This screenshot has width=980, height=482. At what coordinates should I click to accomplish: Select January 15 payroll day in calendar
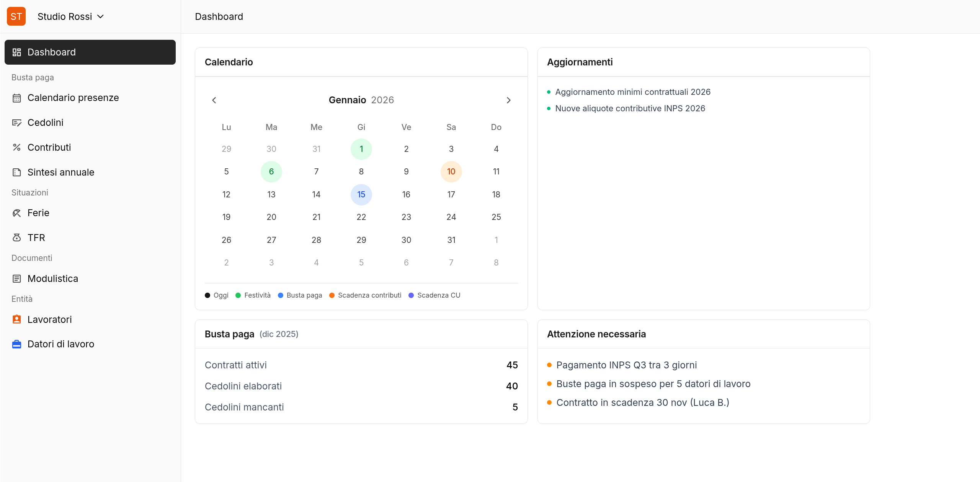pyautogui.click(x=361, y=194)
